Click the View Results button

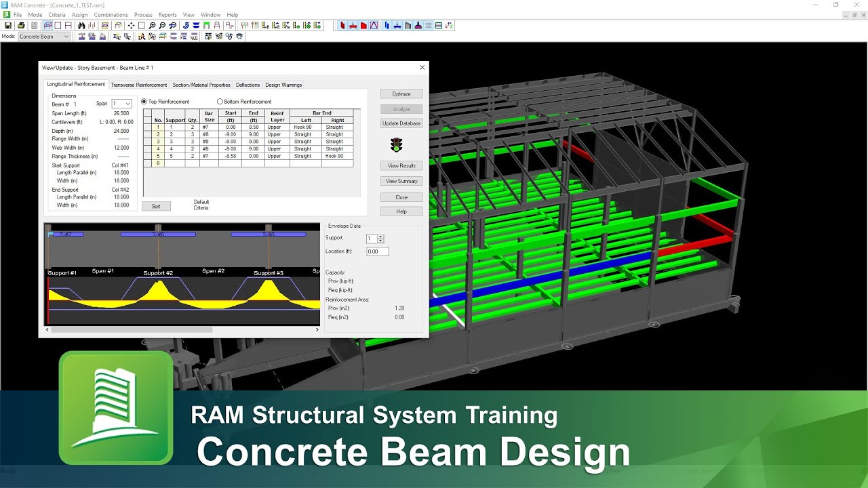point(401,166)
